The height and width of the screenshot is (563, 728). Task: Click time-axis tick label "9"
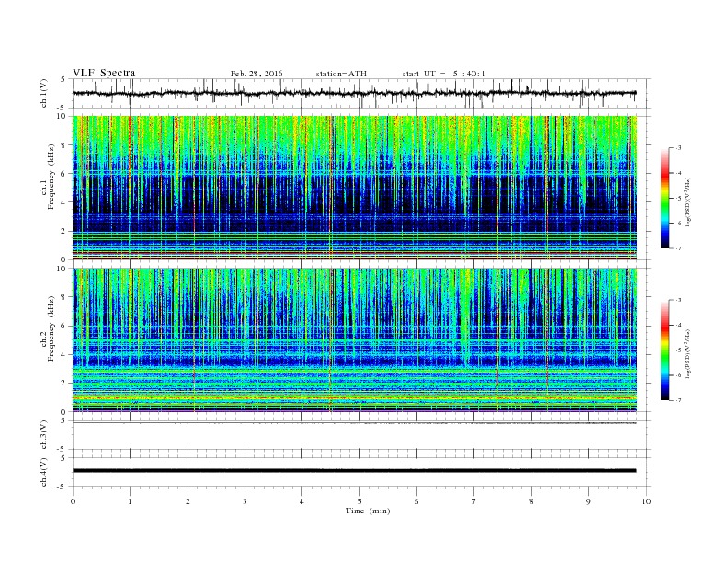click(588, 501)
